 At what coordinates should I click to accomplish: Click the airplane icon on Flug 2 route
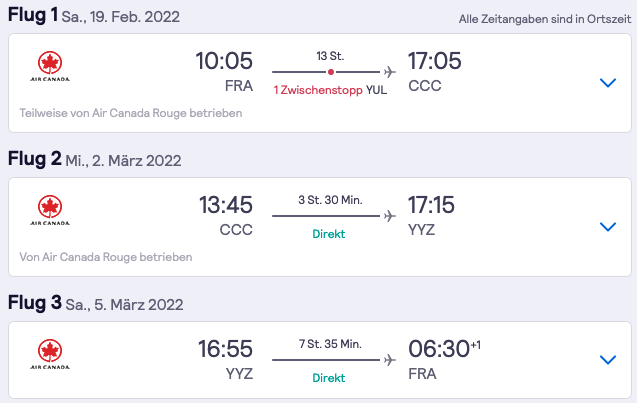point(390,216)
